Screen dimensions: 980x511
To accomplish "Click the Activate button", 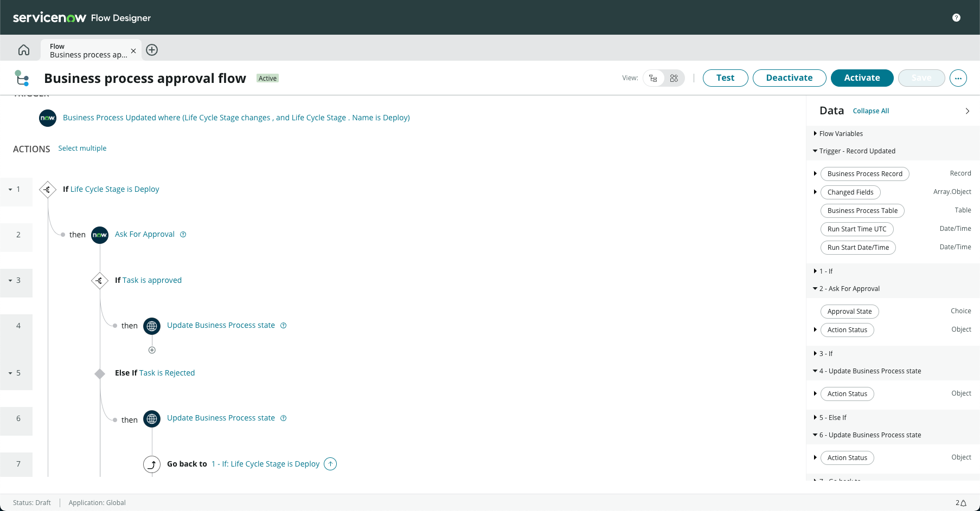I will (x=862, y=78).
